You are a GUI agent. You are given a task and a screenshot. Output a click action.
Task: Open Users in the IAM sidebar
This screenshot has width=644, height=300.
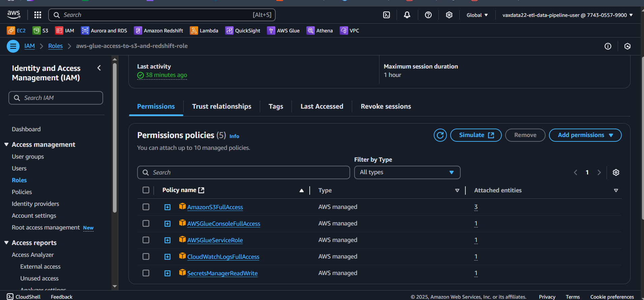pos(19,168)
